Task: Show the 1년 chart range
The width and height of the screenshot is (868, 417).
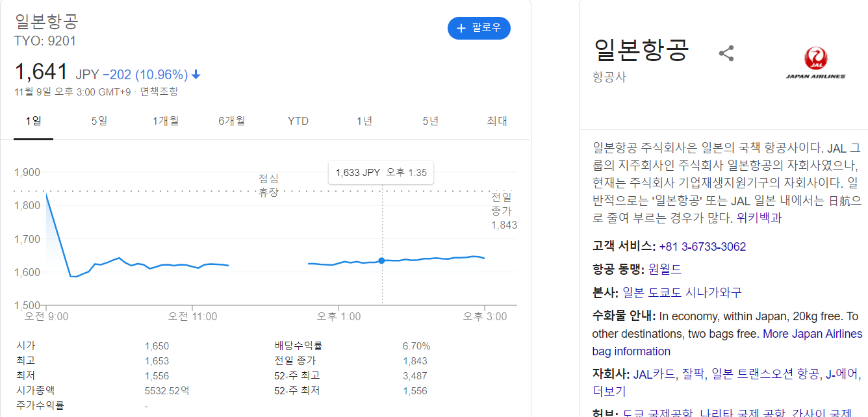Action: (x=364, y=121)
